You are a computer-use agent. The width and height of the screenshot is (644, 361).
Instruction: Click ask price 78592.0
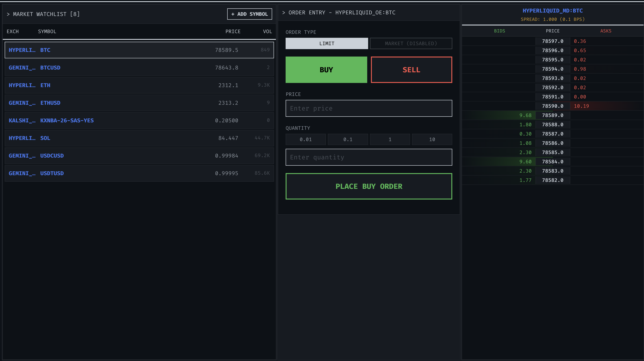click(x=553, y=87)
